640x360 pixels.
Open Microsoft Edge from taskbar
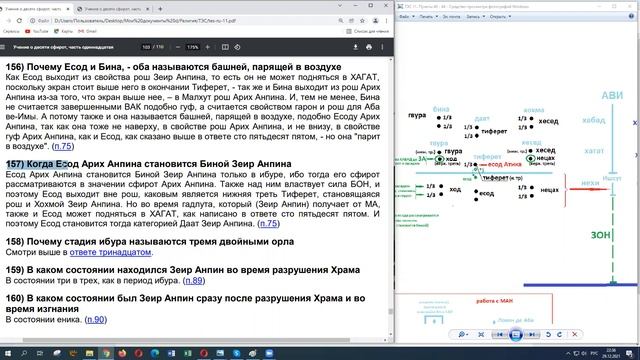(155, 353)
